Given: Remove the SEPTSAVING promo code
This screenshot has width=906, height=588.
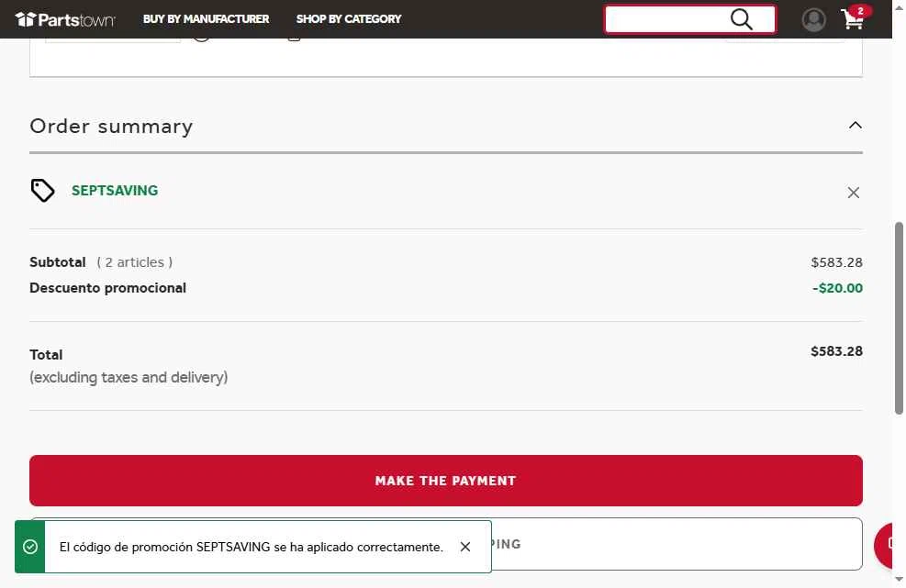Looking at the screenshot, I should coord(854,193).
